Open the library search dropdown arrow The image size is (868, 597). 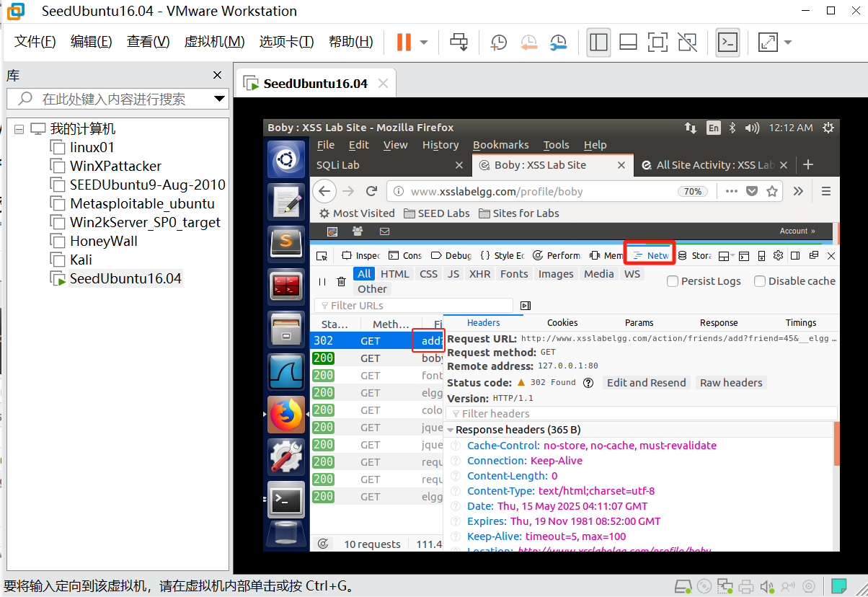click(220, 99)
